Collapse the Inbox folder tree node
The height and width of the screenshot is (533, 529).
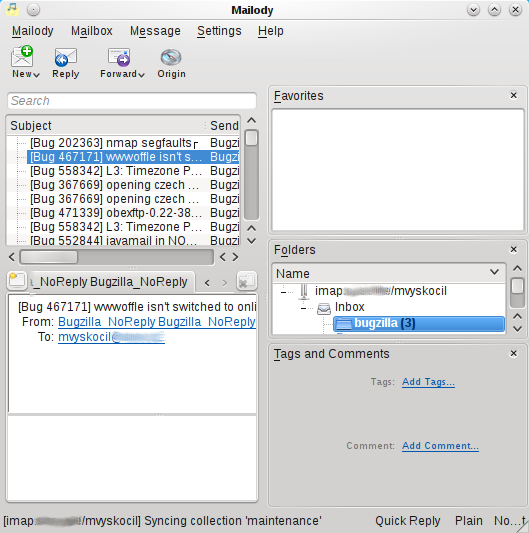[303, 308]
